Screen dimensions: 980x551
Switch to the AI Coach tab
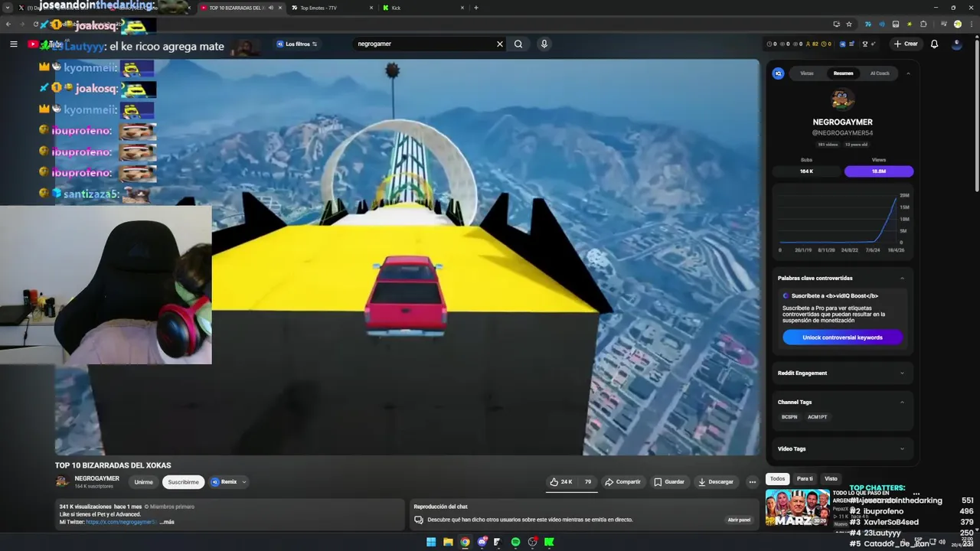coord(880,73)
